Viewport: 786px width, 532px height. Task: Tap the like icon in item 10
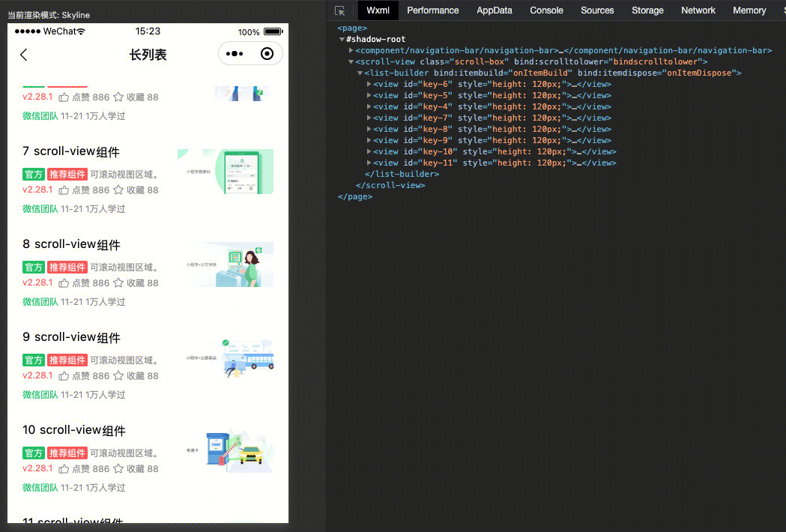(x=64, y=469)
